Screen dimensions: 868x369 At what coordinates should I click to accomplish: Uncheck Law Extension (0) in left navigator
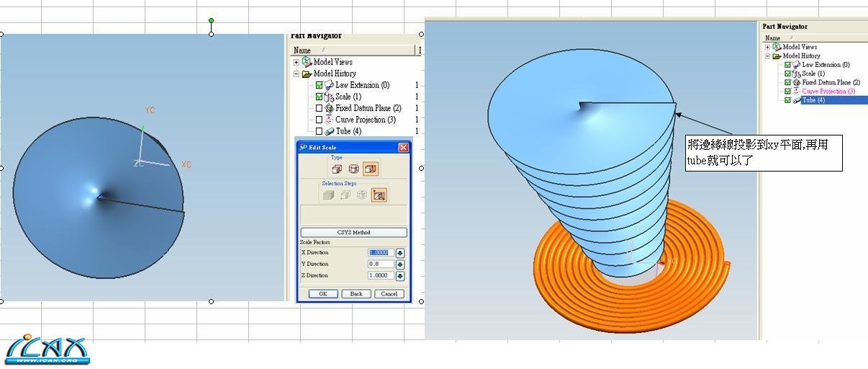319,85
